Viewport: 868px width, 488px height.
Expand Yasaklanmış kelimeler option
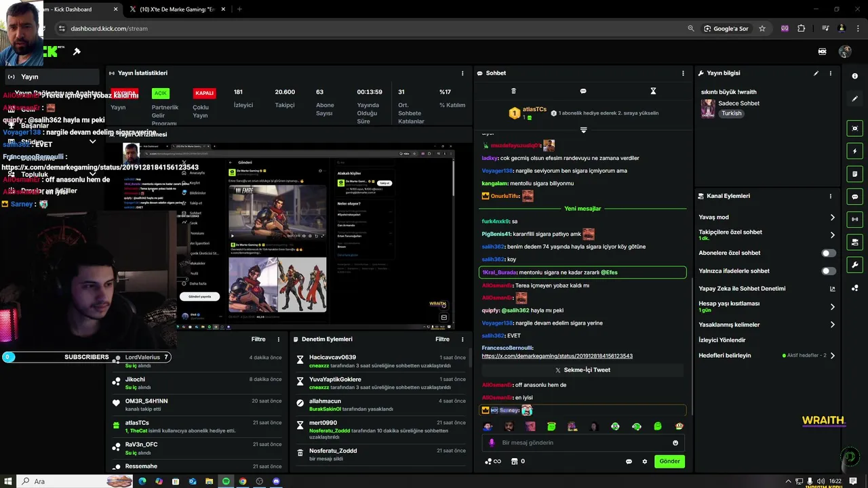click(832, 325)
